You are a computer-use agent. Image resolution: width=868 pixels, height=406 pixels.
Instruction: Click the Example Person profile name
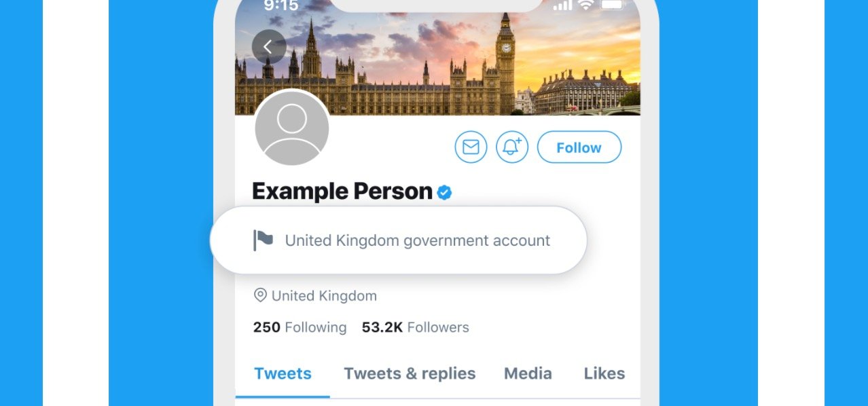tap(342, 192)
